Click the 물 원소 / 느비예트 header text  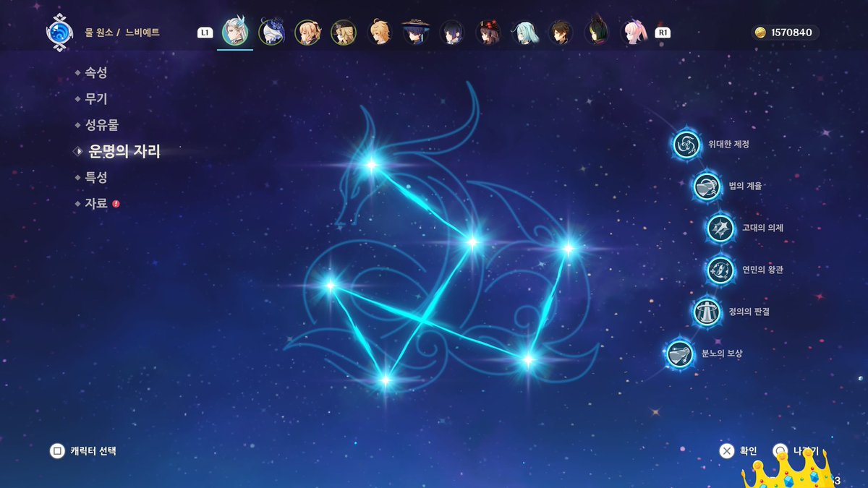[122, 33]
